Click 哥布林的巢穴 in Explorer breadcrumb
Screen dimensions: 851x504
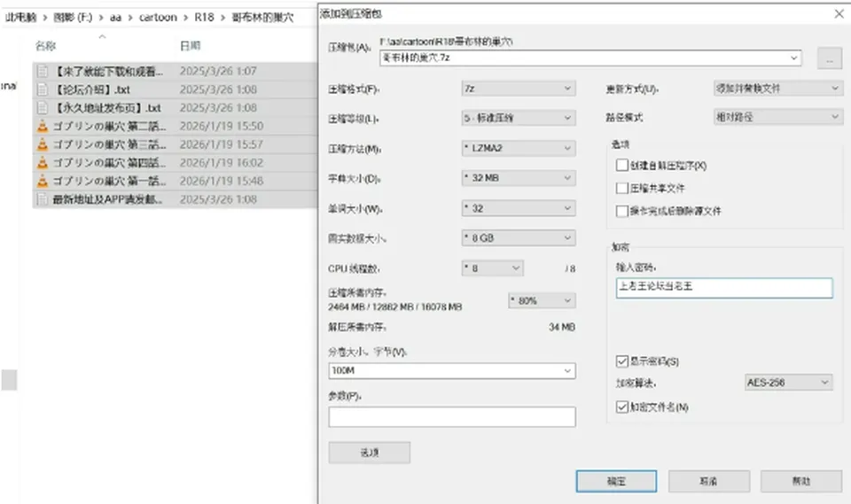[x=262, y=18]
